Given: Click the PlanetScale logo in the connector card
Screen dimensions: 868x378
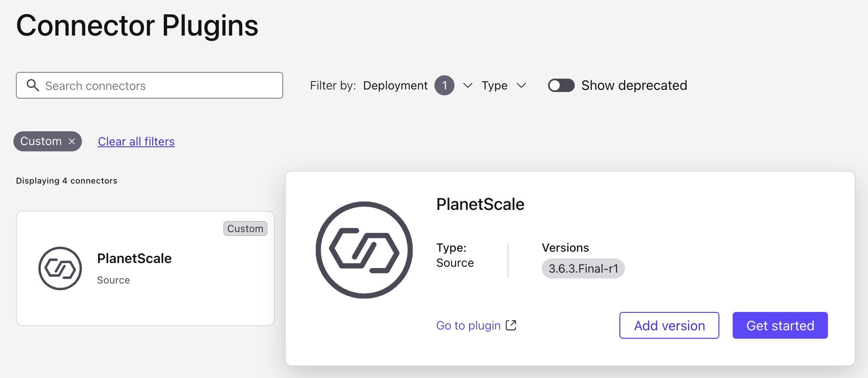Looking at the screenshot, I should (60, 269).
